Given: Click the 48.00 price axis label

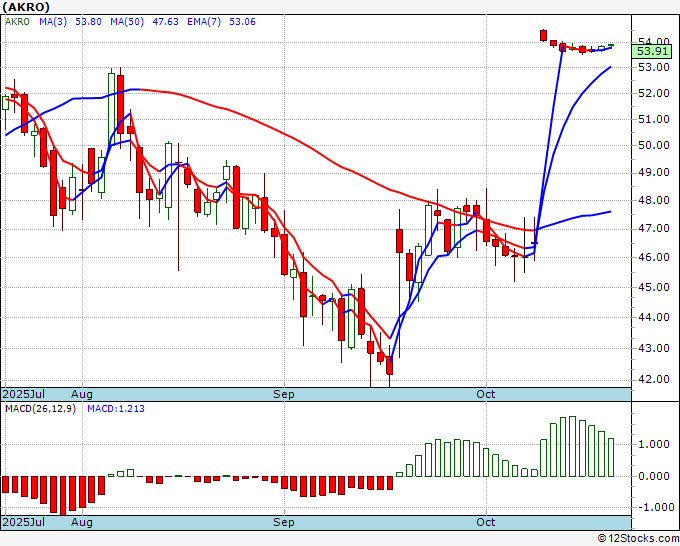Looking at the screenshot, I should point(654,200).
